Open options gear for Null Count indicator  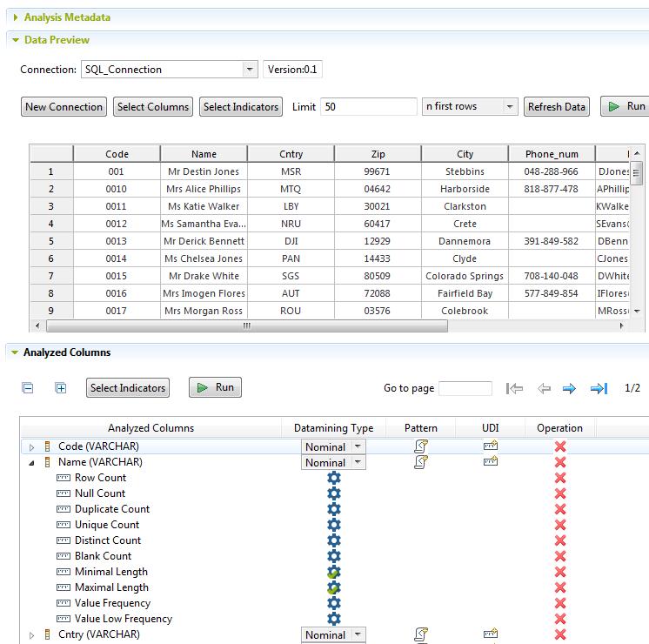333,493
